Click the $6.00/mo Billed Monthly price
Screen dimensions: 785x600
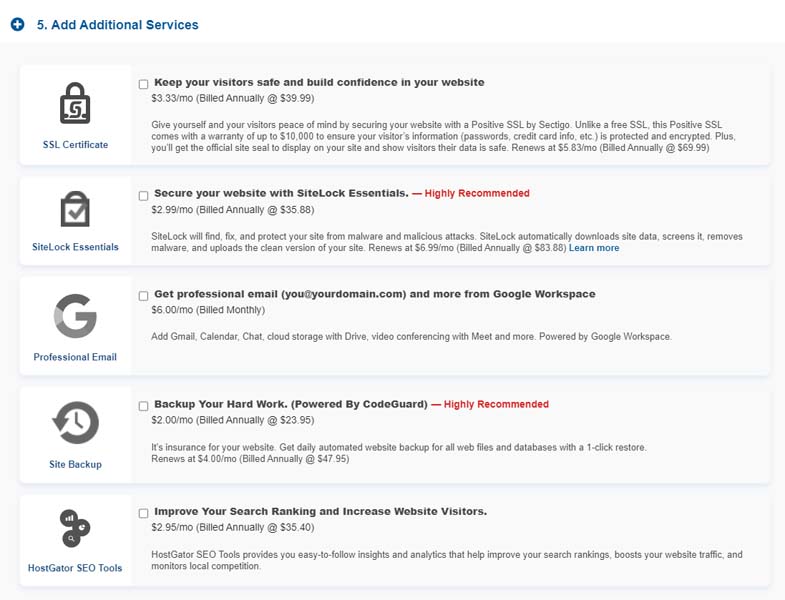tap(208, 310)
